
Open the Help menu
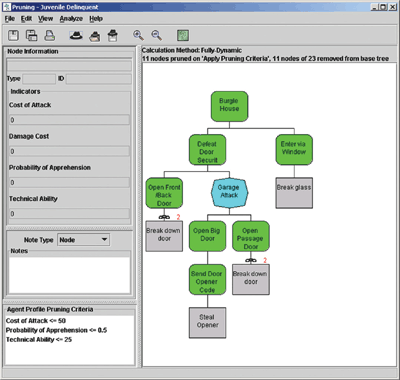click(x=96, y=19)
